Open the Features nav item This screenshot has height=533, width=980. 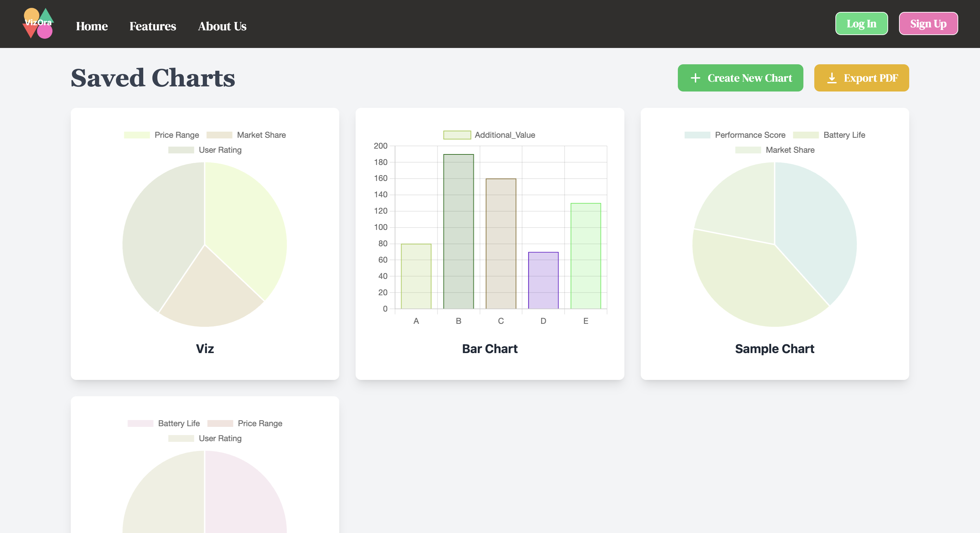pyautogui.click(x=152, y=26)
